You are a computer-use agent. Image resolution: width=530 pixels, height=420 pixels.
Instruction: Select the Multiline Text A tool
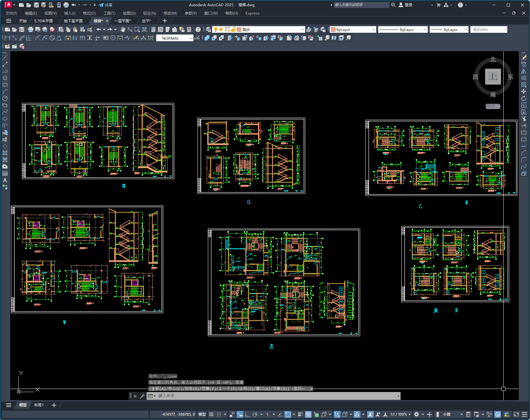tap(5, 180)
